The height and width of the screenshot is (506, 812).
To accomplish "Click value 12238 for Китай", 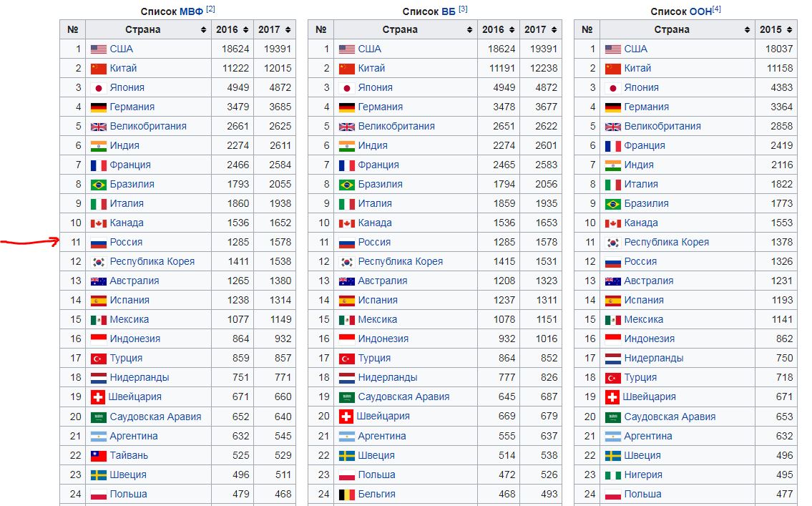I will pos(543,69).
